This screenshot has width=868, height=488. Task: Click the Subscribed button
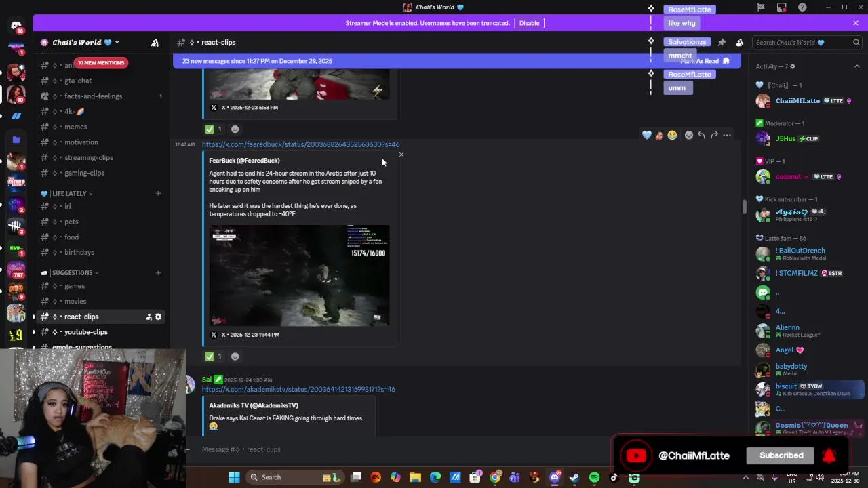pyautogui.click(x=781, y=455)
